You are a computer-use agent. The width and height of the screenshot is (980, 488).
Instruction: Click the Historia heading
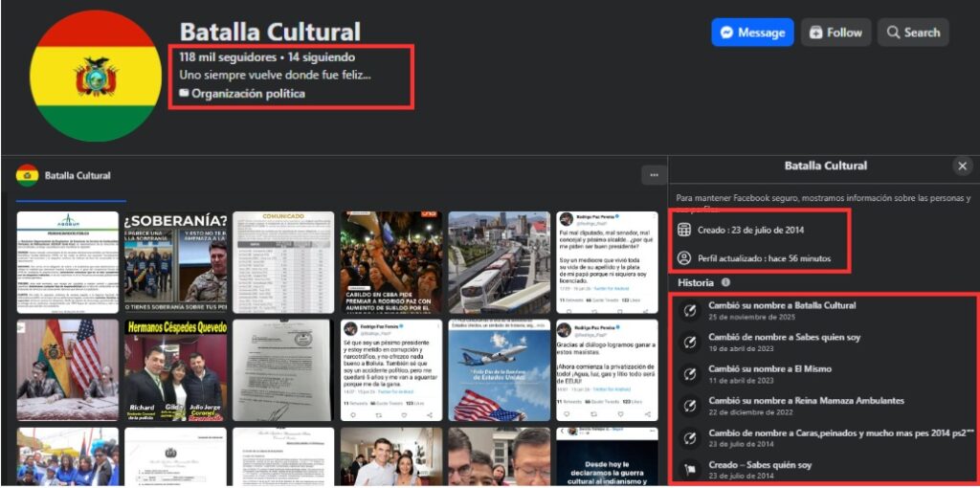pos(696,282)
